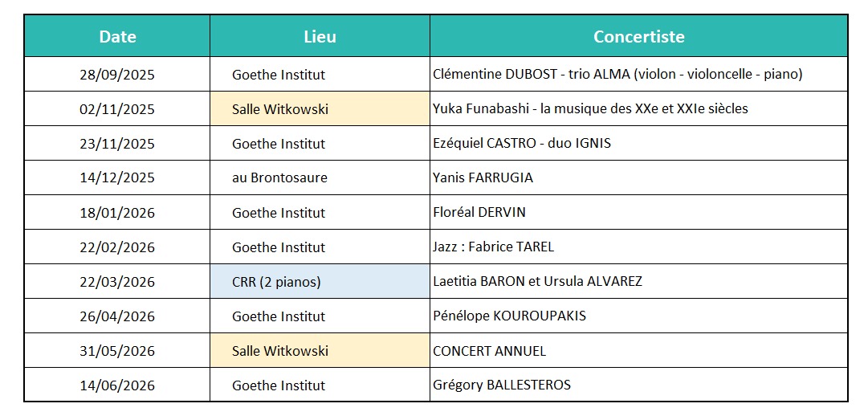Select the au Brontosaure venue cell
The height and width of the screenshot is (420, 868).
[x=320, y=178]
